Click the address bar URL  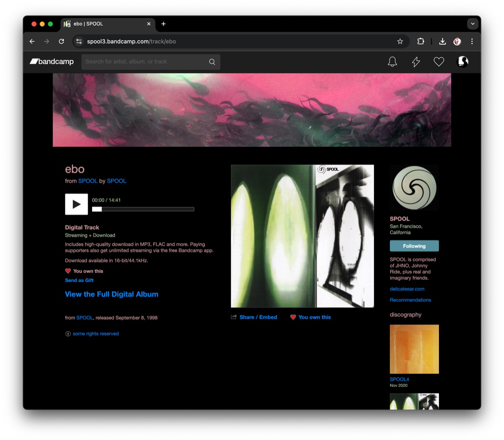131,41
